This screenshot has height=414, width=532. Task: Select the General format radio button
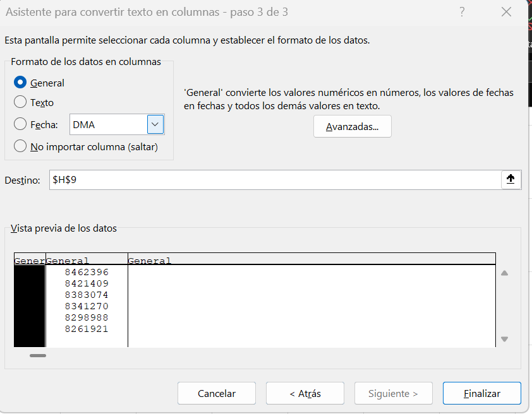[20, 83]
